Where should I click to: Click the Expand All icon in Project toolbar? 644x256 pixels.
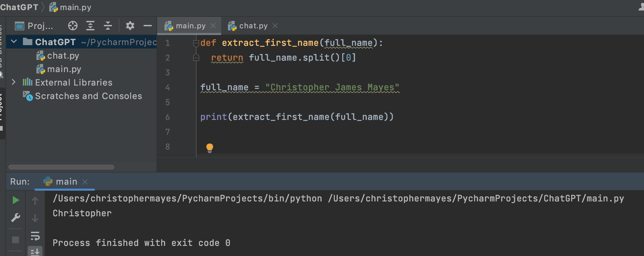click(x=90, y=26)
